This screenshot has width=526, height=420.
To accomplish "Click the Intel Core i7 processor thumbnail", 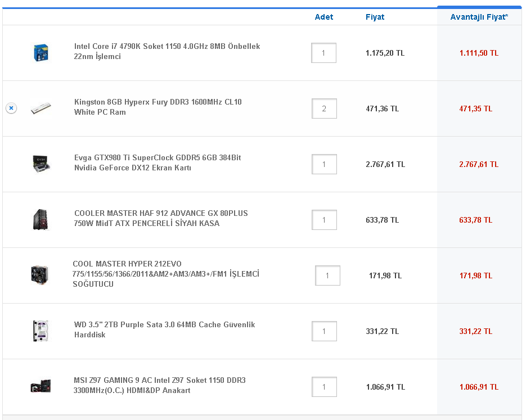I will pyautogui.click(x=41, y=52).
